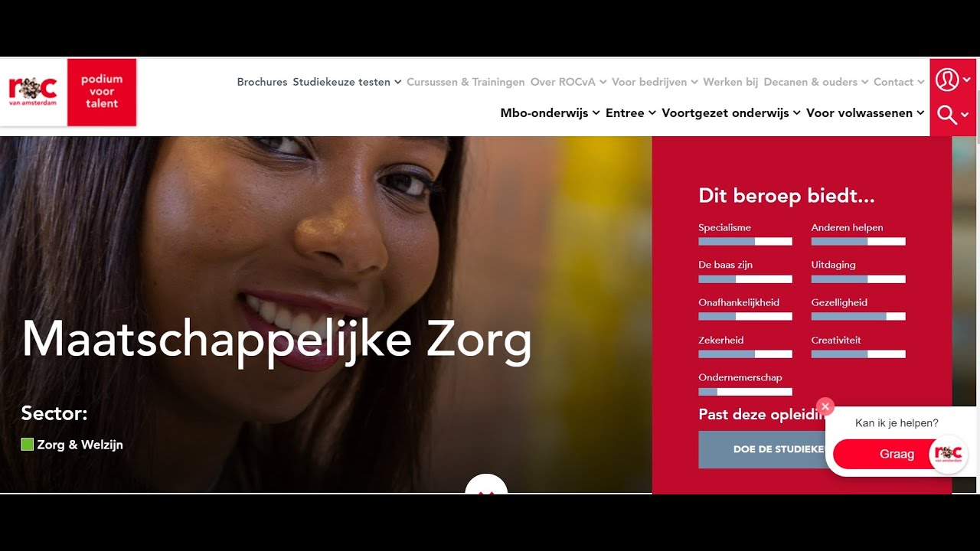
Task: Open the user account icon menu
Action: [953, 79]
